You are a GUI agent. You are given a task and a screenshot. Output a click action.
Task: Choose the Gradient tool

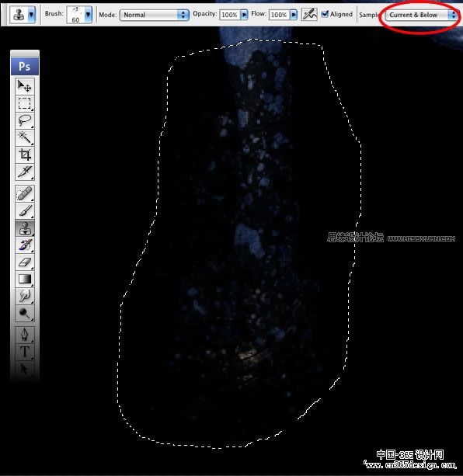coord(25,279)
